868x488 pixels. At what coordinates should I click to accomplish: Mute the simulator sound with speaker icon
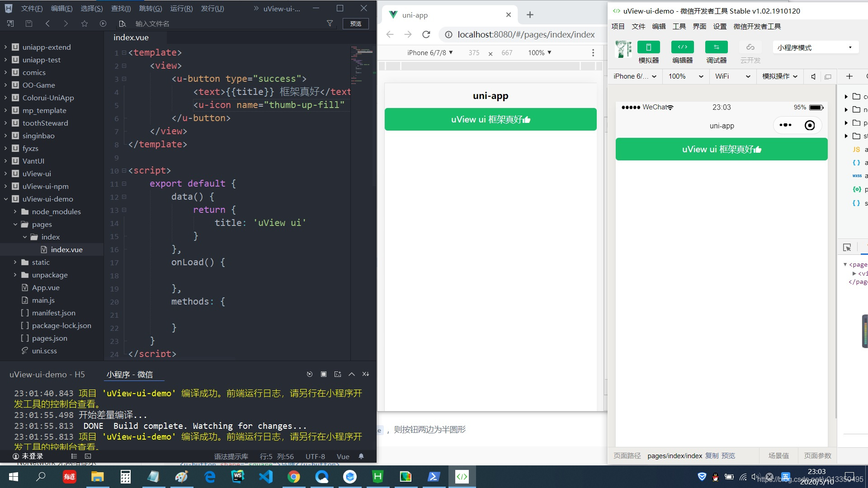(x=813, y=76)
